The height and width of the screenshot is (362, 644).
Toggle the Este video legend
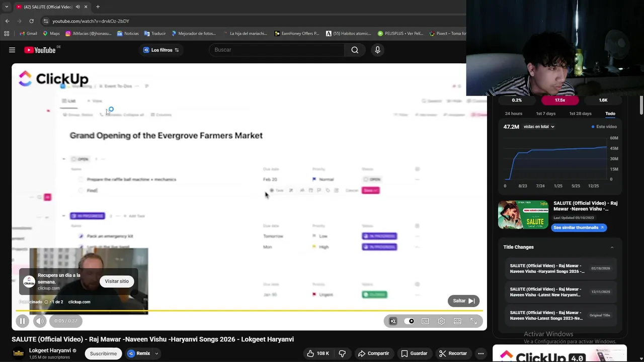[x=604, y=127]
